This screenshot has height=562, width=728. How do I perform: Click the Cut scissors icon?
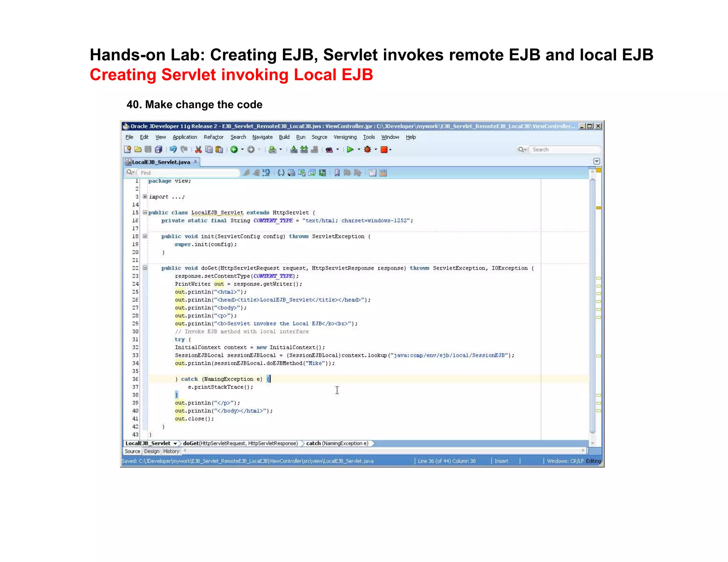[198, 150]
